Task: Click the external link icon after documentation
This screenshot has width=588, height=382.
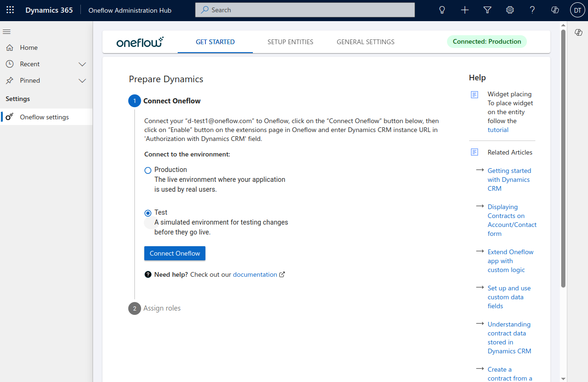Action: [x=282, y=274]
